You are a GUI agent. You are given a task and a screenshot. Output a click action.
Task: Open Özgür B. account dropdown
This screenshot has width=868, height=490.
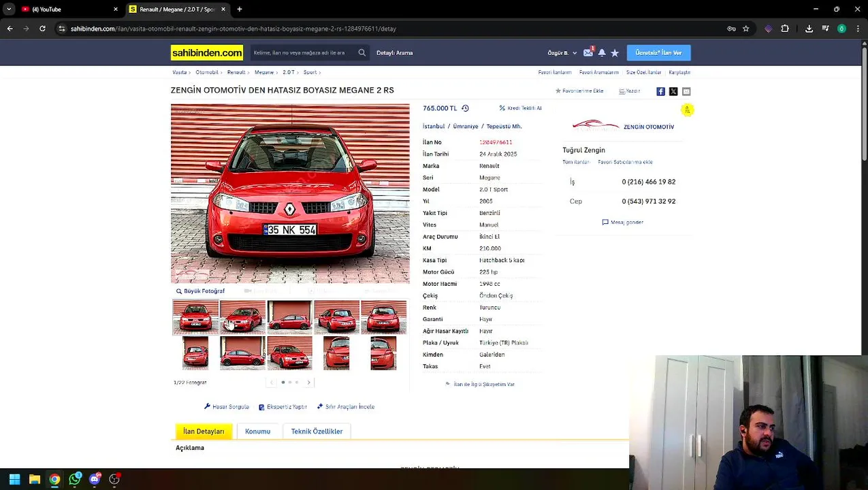tap(562, 52)
